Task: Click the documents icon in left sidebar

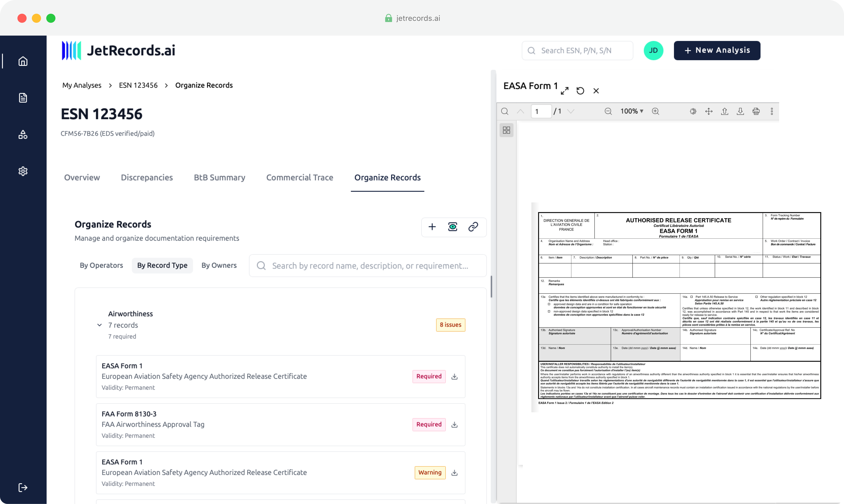Action: 23,98
